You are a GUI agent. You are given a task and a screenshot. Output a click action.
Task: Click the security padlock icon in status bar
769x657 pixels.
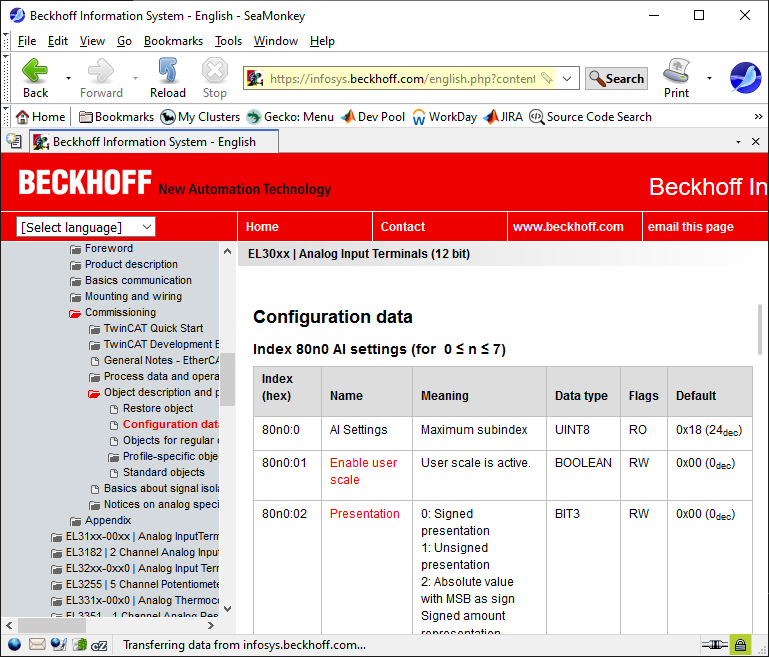[x=740, y=645]
